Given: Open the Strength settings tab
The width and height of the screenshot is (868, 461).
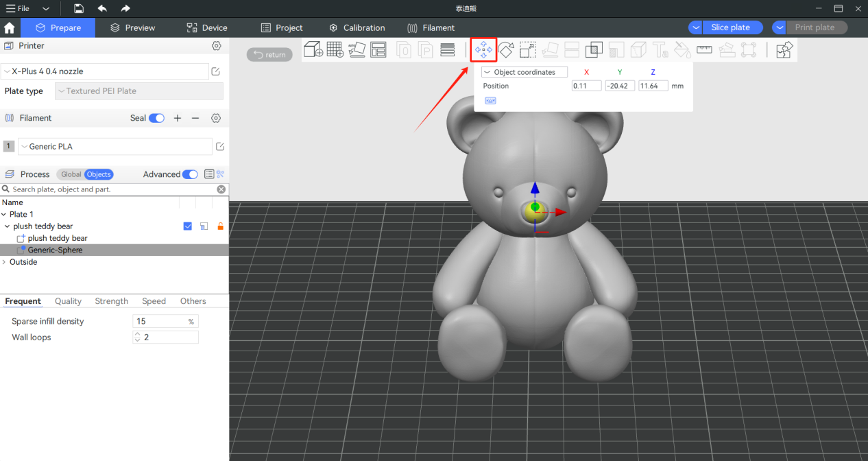Looking at the screenshot, I should click(112, 301).
